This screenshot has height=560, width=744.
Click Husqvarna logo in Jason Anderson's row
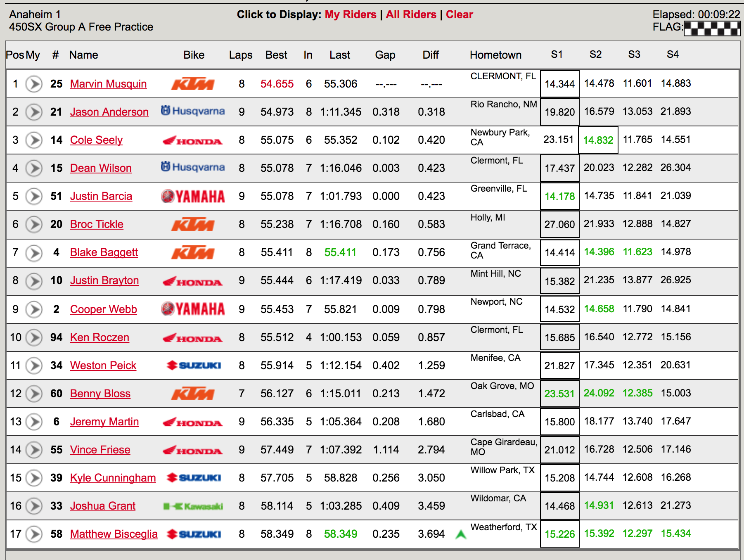[193, 111]
